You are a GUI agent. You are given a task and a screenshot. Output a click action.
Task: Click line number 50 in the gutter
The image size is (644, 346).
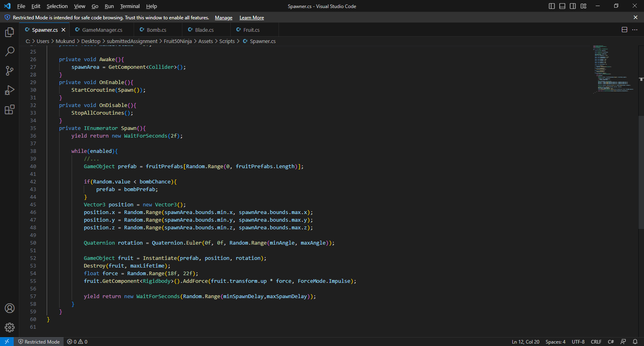coord(33,243)
